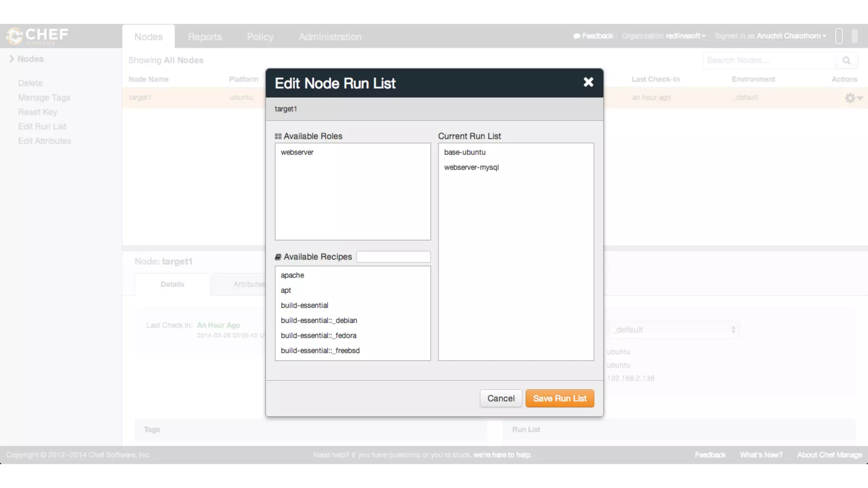Click the Available Recipes book icon

click(x=278, y=257)
